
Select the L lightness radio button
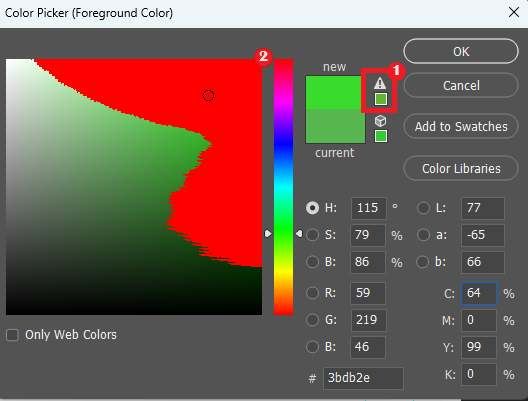click(x=423, y=208)
